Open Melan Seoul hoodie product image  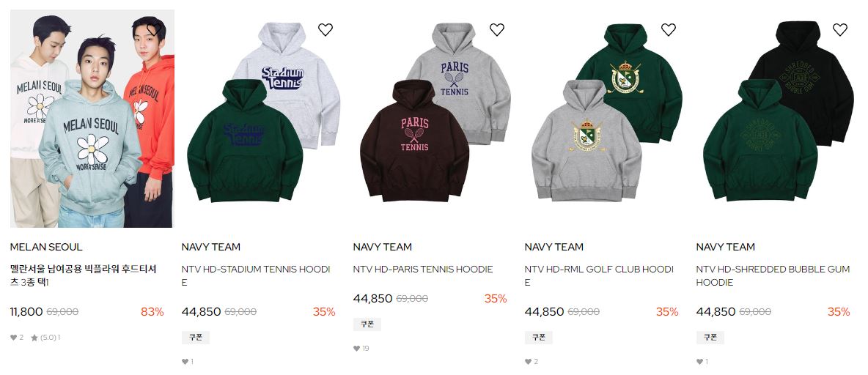(x=92, y=119)
